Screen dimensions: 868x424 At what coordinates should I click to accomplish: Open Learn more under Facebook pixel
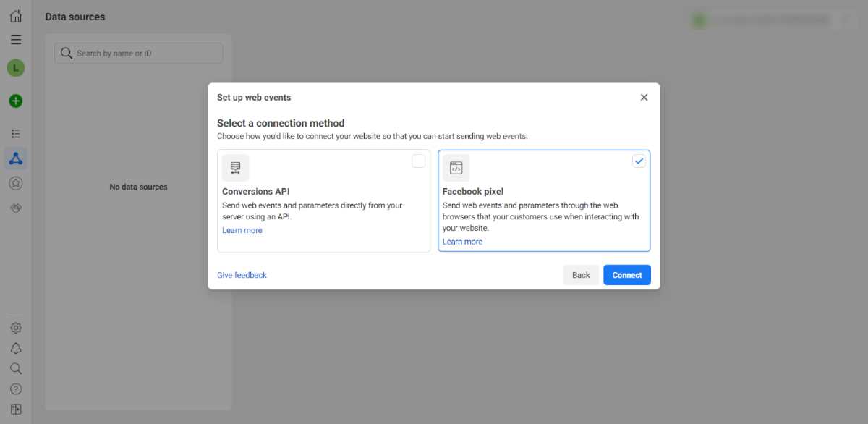(x=462, y=242)
